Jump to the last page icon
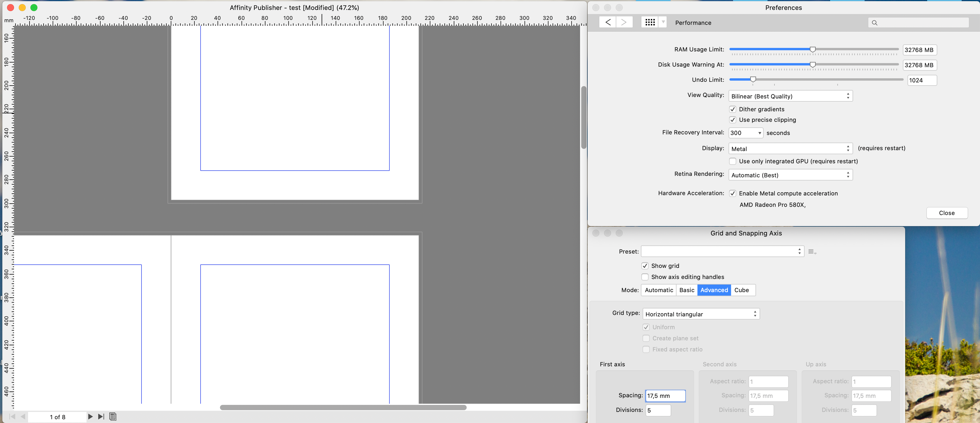 [x=101, y=417]
